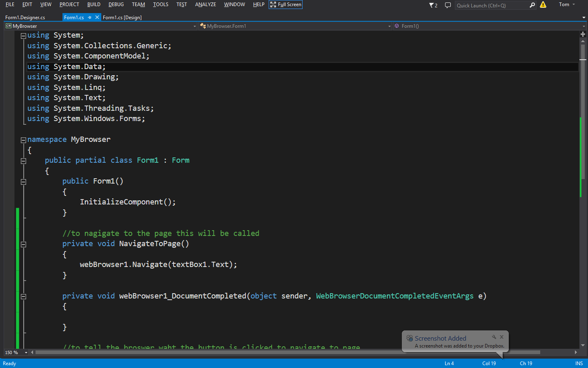Image resolution: width=588 pixels, height=368 pixels.
Task: Toggle Full Screen mode
Action: point(286,4)
